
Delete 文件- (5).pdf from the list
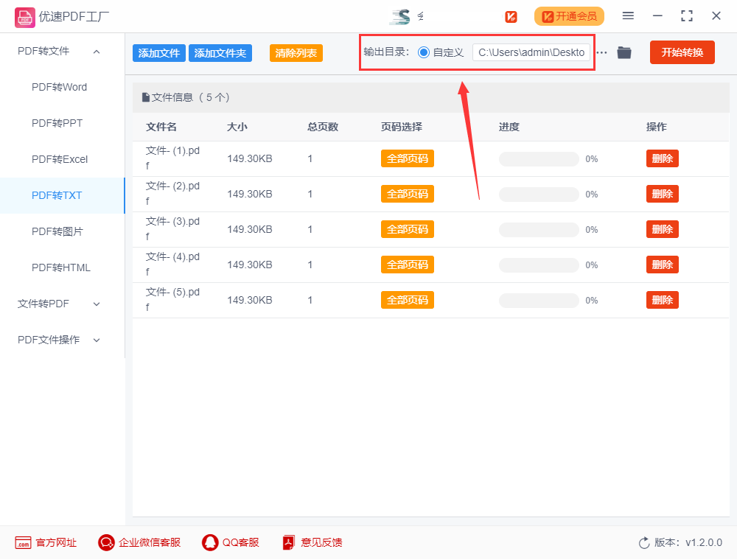click(x=663, y=300)
